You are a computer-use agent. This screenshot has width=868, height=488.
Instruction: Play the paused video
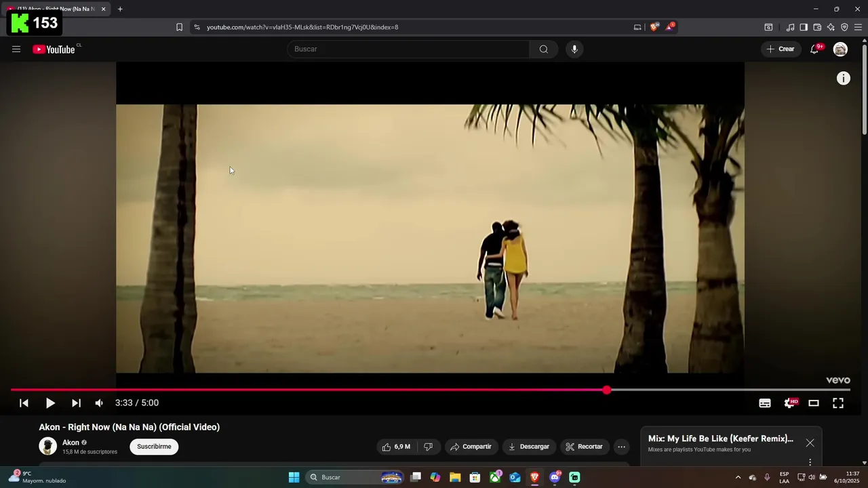(50, 403)
